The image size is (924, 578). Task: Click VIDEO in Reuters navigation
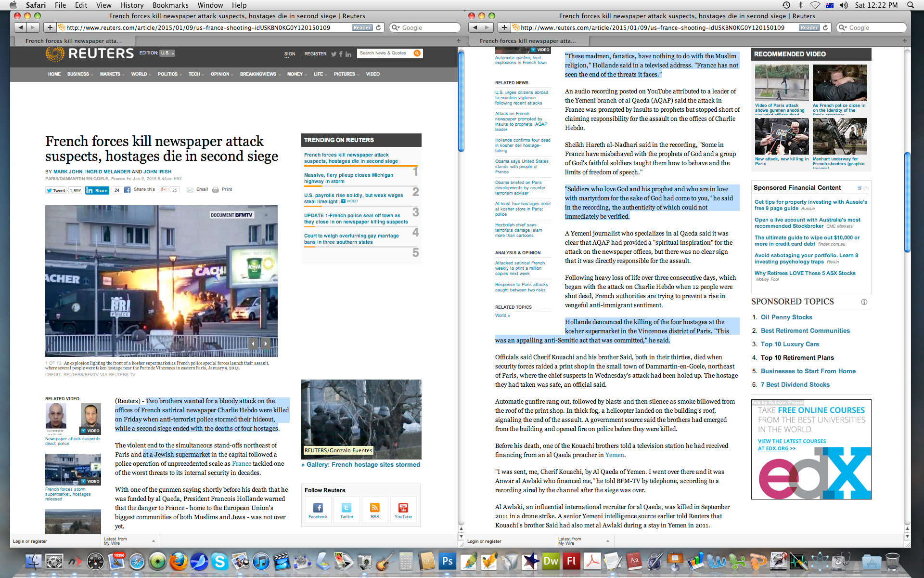(x=372, y=74)
